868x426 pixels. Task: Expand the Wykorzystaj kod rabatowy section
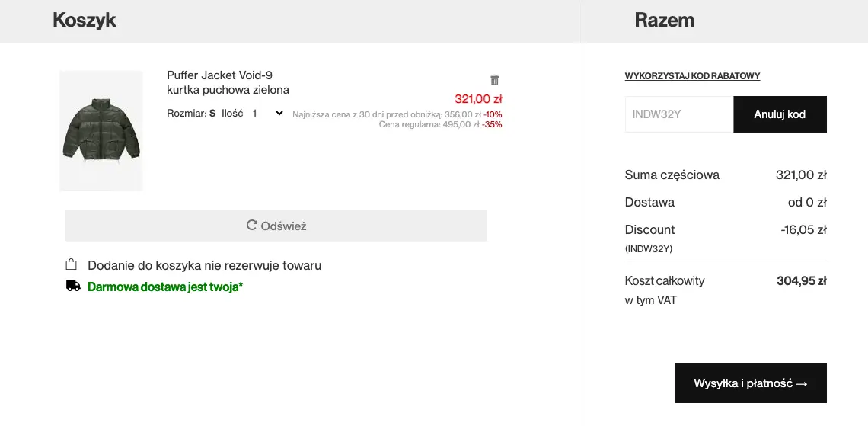pos(692,76)
